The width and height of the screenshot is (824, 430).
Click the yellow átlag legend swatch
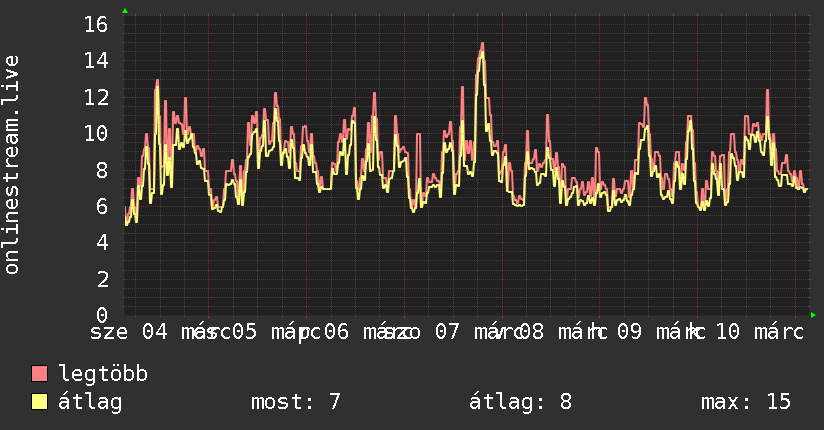[x=39, y=401]
